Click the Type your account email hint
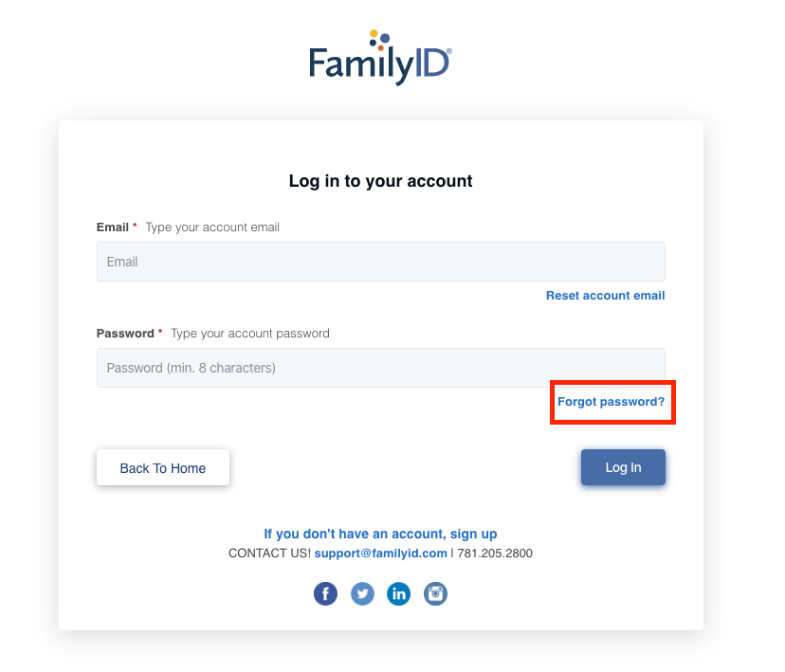The height and width of the screenshot is (672, 785). click(212, 227)
